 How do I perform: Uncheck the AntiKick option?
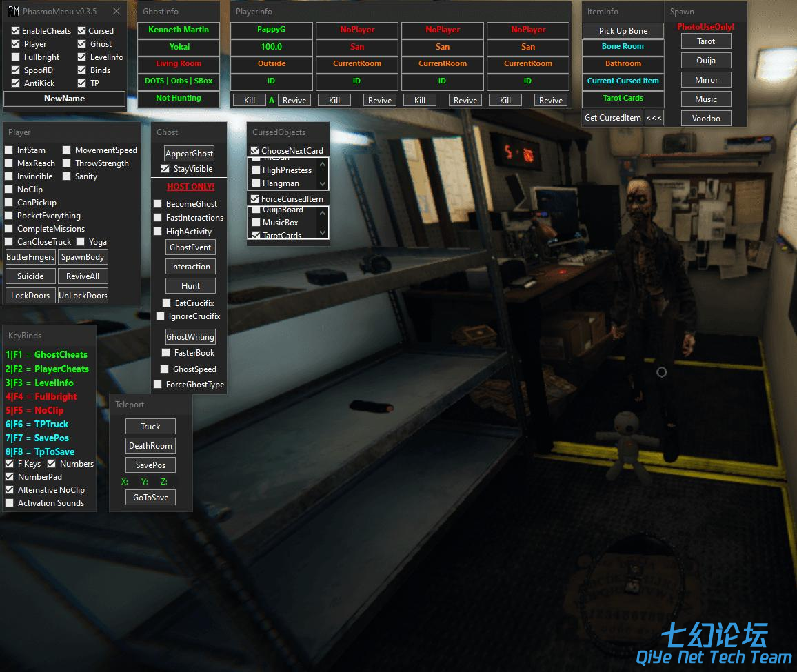tap(15, 83)
